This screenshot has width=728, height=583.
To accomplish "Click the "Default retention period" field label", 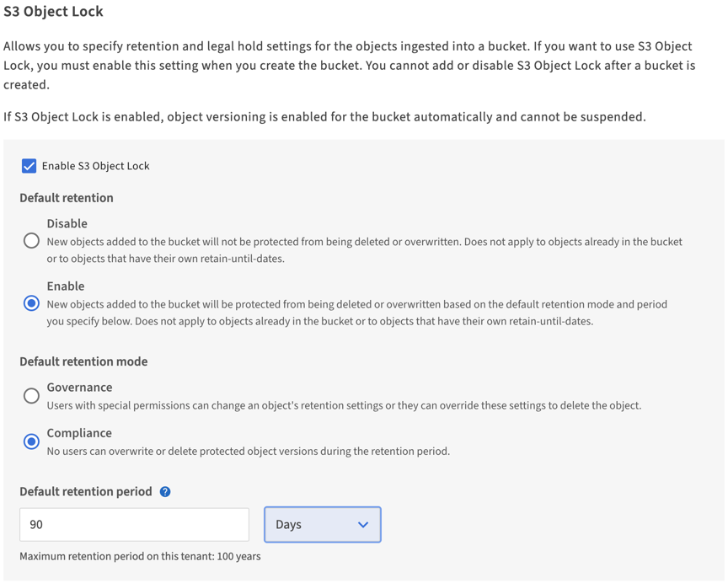I will tap(86, 492).
